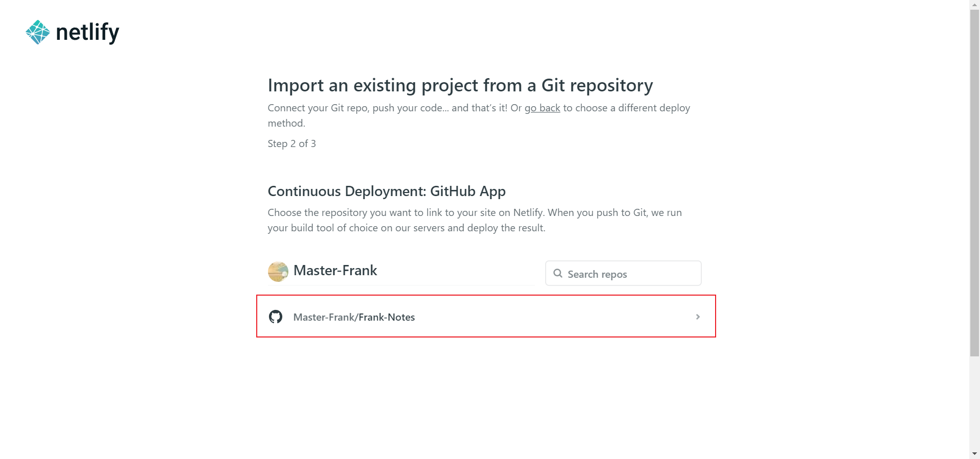Viewport: 980px width, 459px height.
Task: Focus the Search repos field
Action: [623, 274]
